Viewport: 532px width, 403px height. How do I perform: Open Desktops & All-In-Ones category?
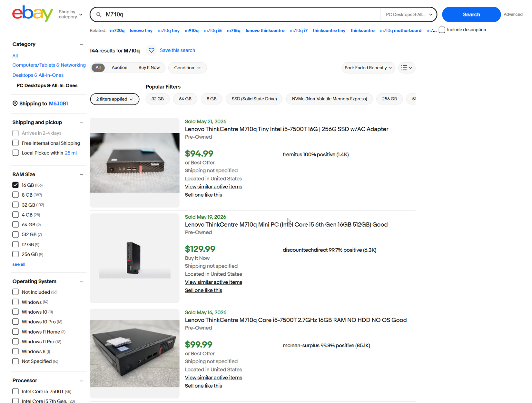tap(38, 75)
